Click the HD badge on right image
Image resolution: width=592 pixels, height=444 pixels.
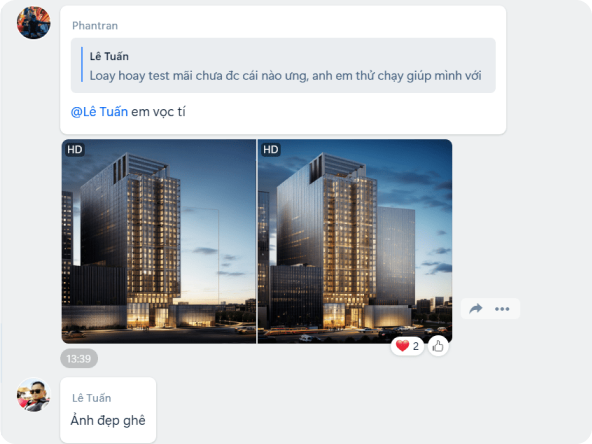click(x=270, y=150)
